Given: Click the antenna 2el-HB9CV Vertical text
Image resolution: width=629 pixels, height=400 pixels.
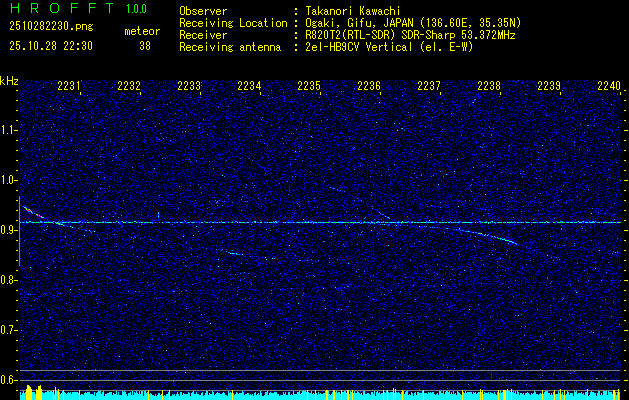Looking at the screenshot, I should (x=390, y=47).
